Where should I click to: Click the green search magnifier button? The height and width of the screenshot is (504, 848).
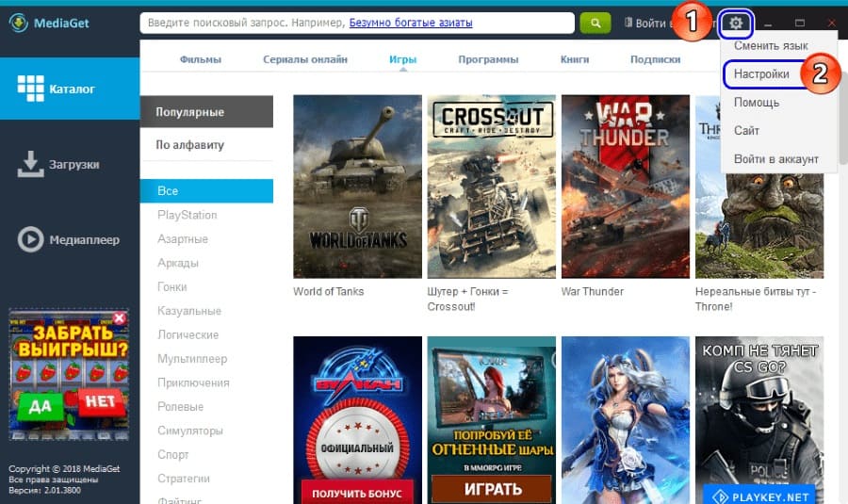(x=595, y=23)
